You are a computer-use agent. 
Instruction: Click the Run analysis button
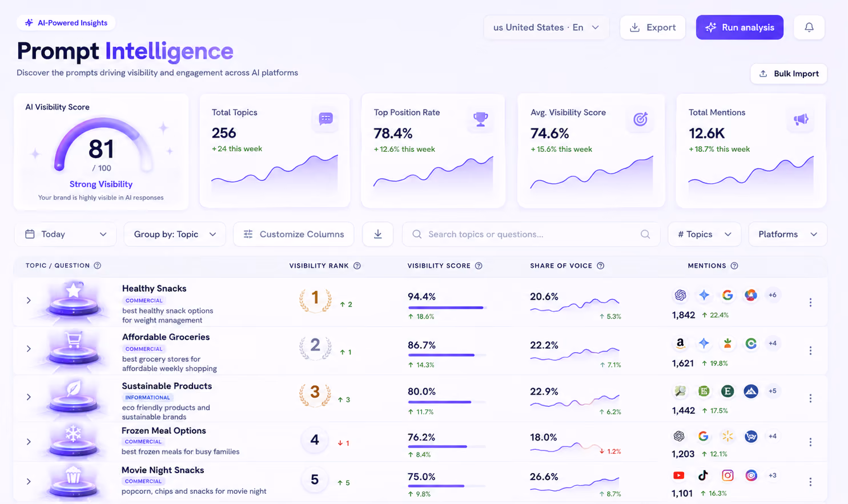click(x=740, y=27)
